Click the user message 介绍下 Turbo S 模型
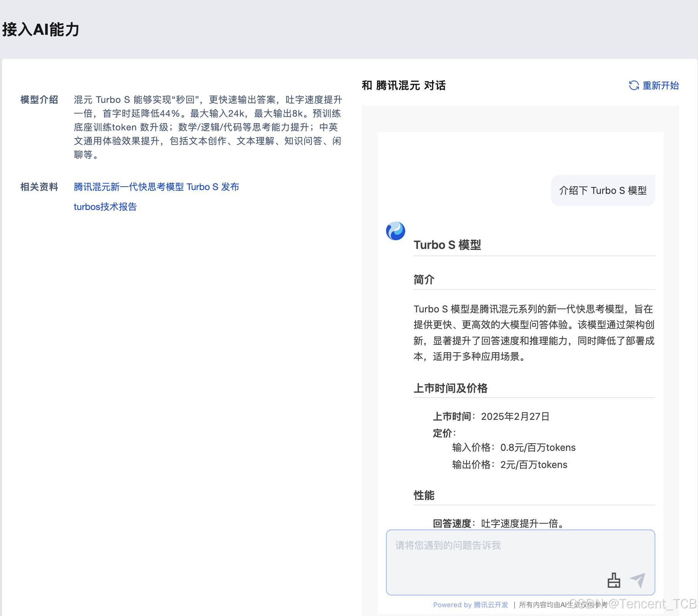Screen dimensions: 698x616 pos(603,190)
